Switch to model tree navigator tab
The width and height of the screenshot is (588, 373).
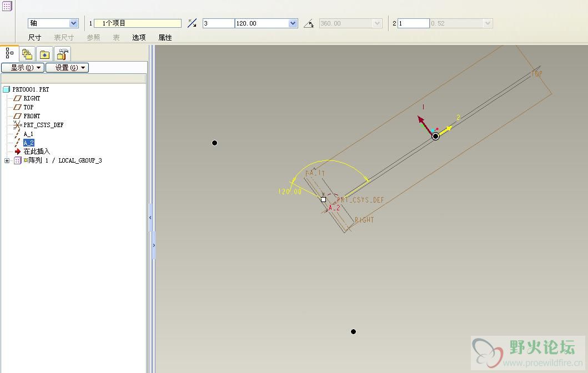9,54
